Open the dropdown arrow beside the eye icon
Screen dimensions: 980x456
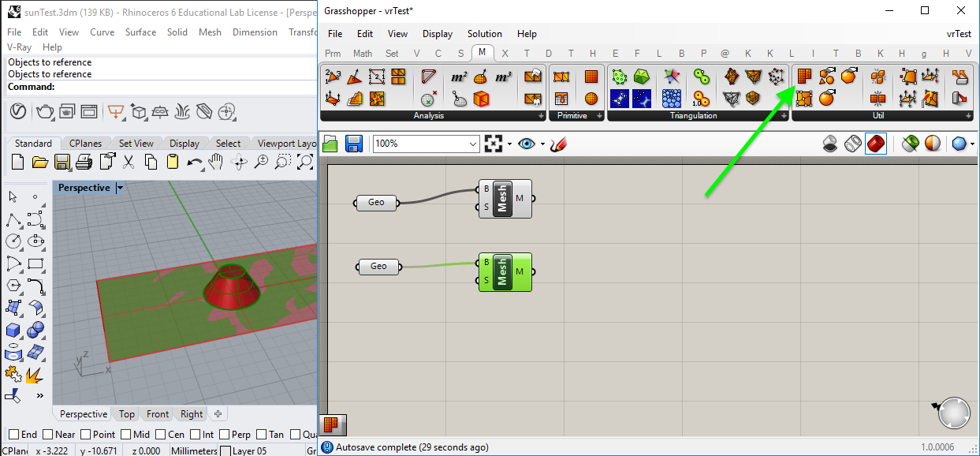pyautogui.click(x=542, y=144)
